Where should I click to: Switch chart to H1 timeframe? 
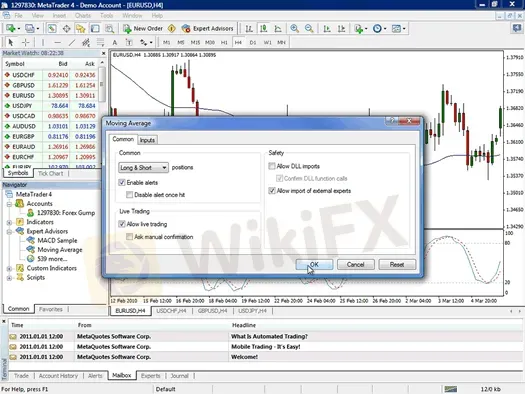[x=224, y=43]
